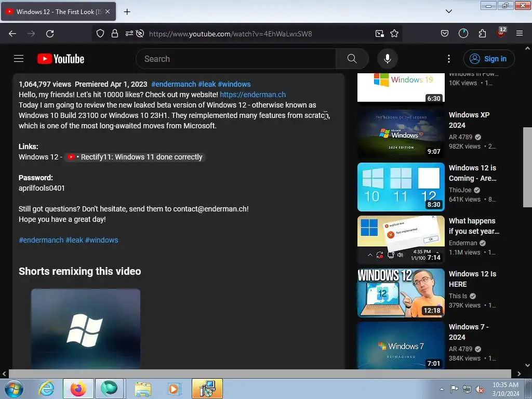Viewport: 532px width, 399px height.
Task: Open the Firefox application menu
Action: point(520,34)
